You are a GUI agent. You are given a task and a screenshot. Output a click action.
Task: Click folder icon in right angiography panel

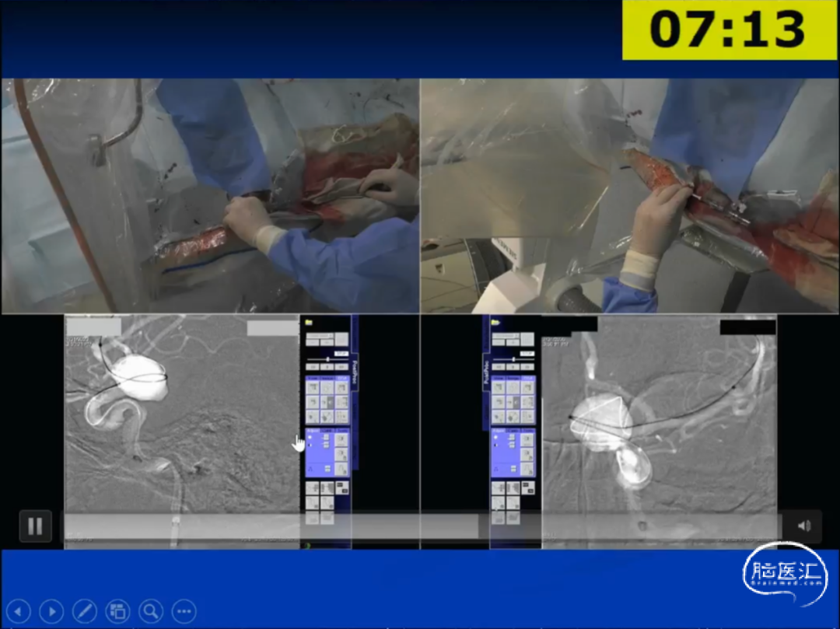coord(495,321)
